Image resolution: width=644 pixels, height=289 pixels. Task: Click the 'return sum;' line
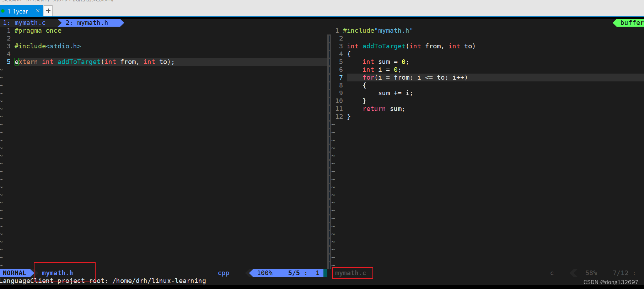[x=384, y=109]
